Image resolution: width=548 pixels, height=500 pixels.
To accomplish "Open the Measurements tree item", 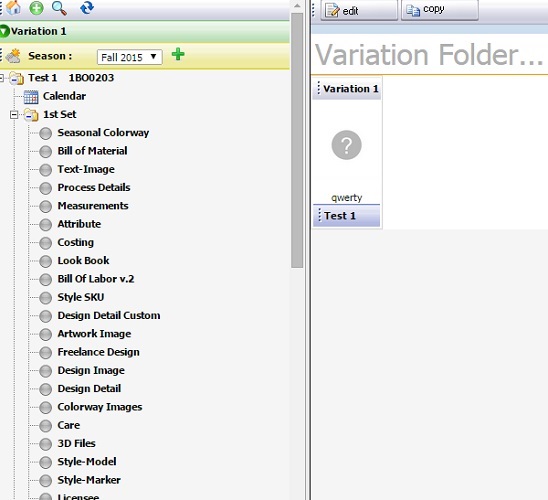I will click(93, 206).
